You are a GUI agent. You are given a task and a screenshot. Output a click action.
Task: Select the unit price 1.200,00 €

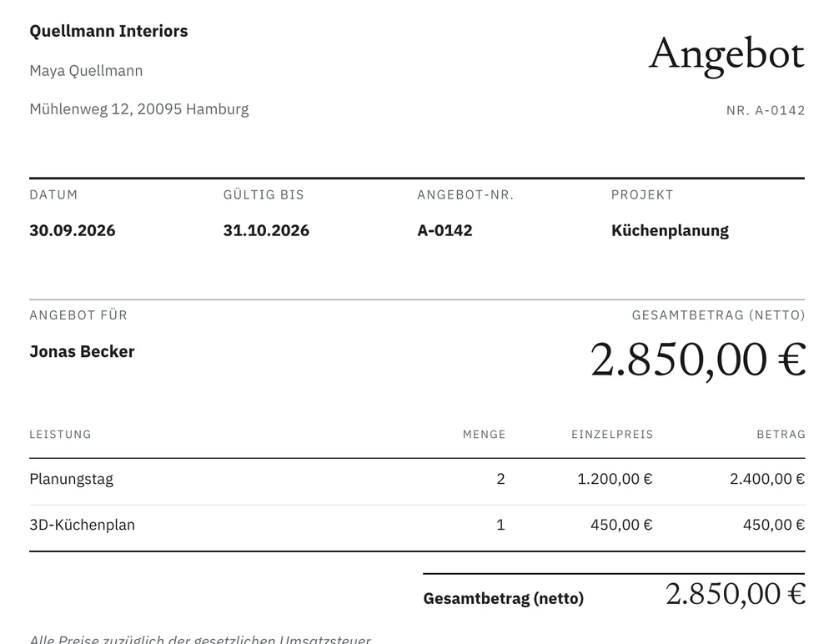tap(615, 479)
